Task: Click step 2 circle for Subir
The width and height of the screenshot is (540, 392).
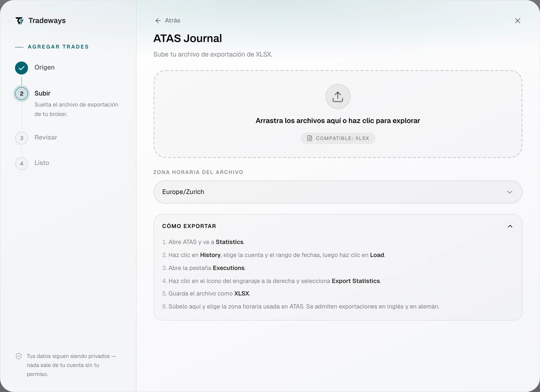Action: [x=22, y=94]
